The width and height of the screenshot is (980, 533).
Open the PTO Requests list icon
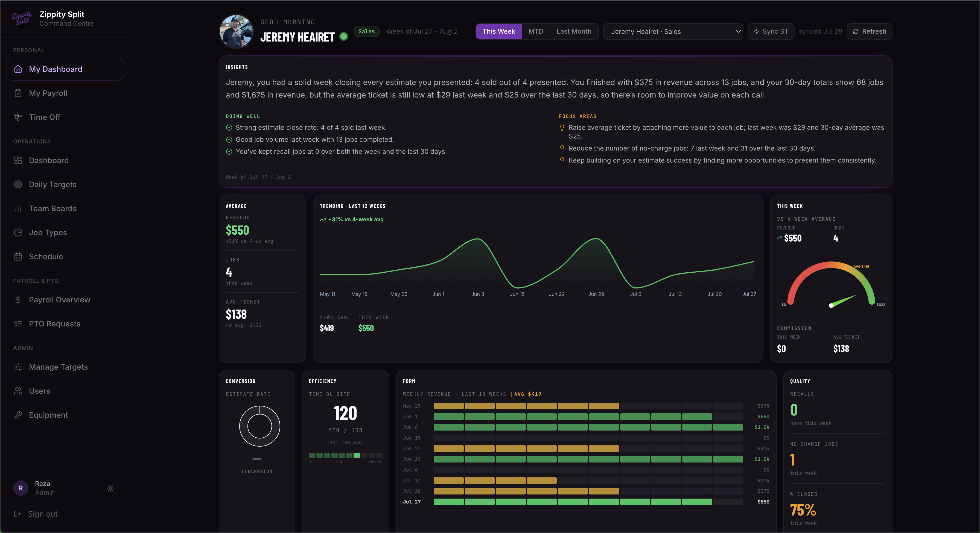[x=18, y=323]
